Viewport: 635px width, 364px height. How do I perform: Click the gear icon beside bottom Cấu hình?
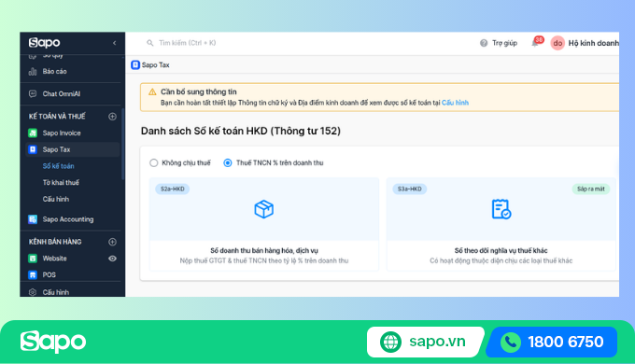click(x=33, y=292)
